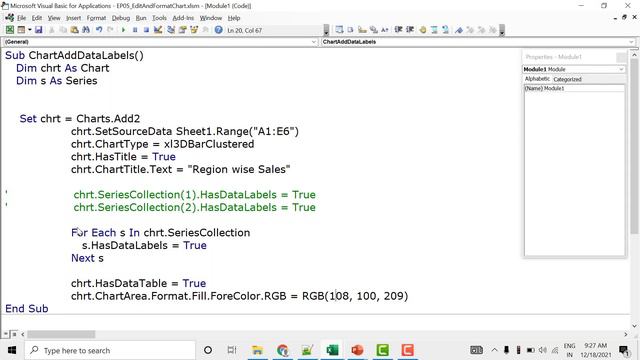Open the Windows Start menu
Viewport: 640px width, 360px height.
(x=12, y=350)
